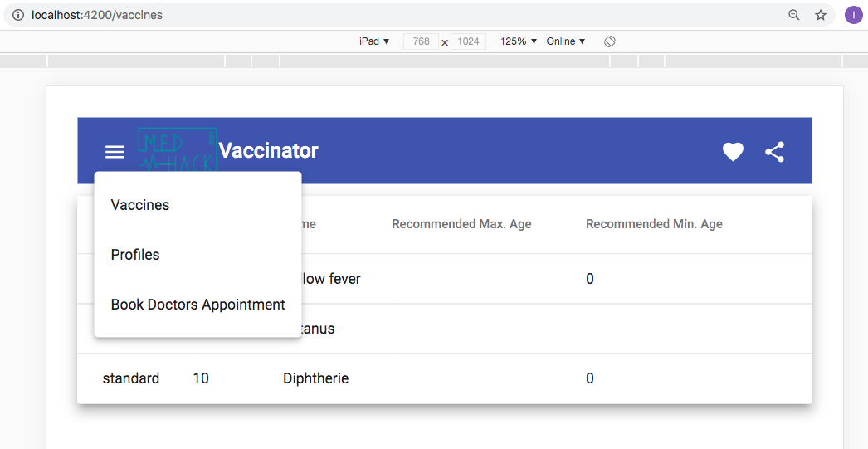Viewport: 868px width, 449px height.
Task: Click the rotate device icon
Action: coord(609,41)
